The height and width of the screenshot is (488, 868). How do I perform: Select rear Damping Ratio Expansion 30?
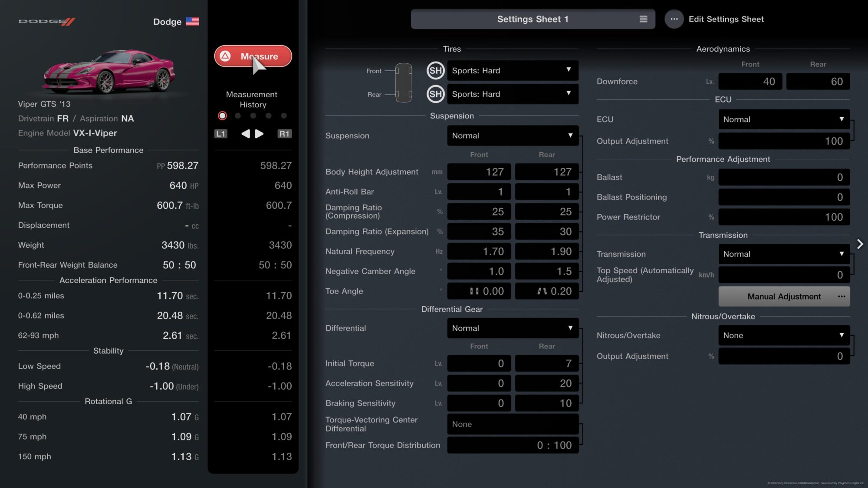click(x=546, y=232)
